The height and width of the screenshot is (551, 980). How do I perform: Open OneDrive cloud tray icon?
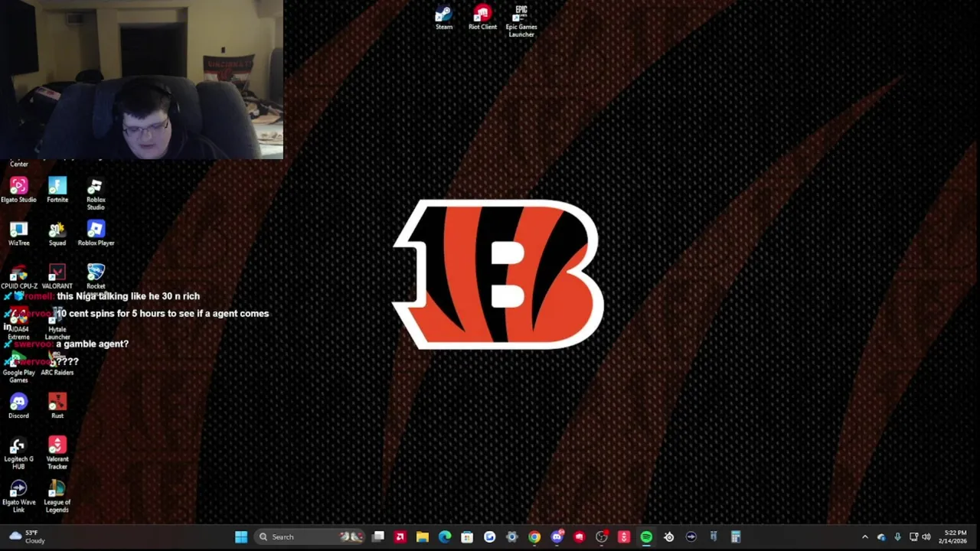[881, 537]
